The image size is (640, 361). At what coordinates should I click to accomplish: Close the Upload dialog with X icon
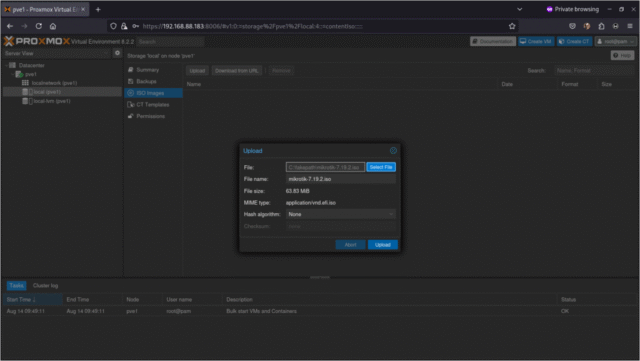[x=393, y=151]
